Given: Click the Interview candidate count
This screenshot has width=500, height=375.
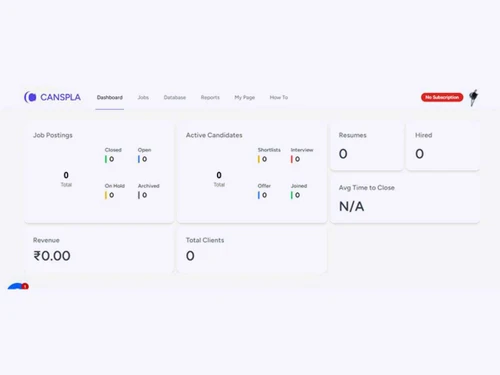Looking at the screenshot, I should click(x=297, y=159).
